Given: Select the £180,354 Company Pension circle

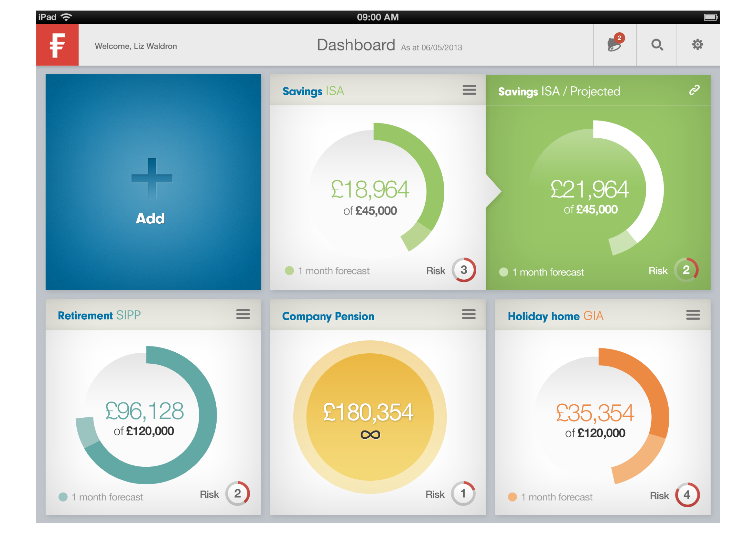Looking at the screenshot, I should pyautogui.click(x=370, y=417).
